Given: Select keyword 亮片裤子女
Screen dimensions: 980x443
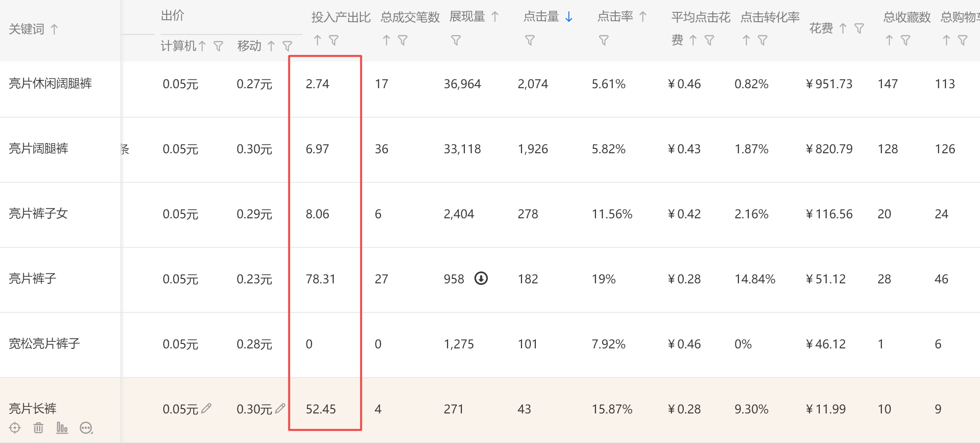Looking at the screenshot, I should click(x=38, y=213).
